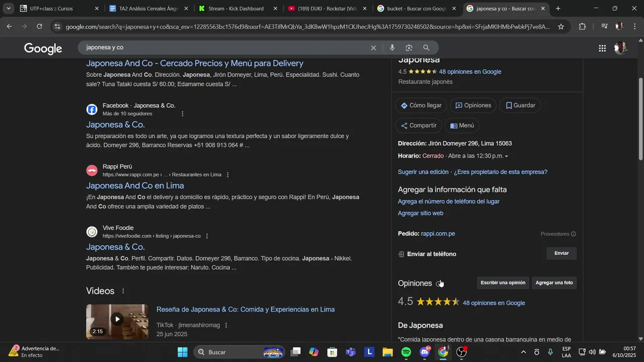Screen dimensions: 644x362
Task: Click the Google search input field
Action: click(x=226, y=48)
